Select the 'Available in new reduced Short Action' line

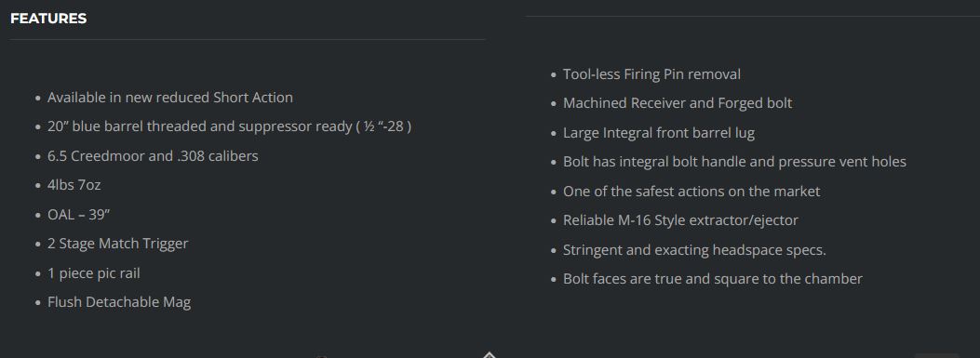[170, 98]
